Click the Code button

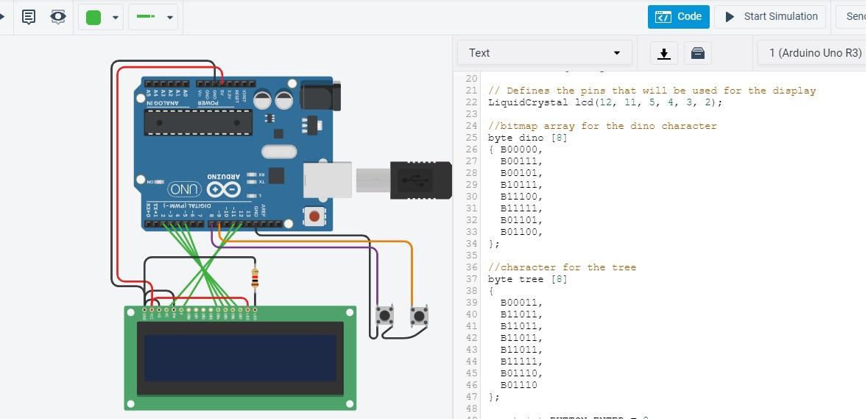click(679, 17)
